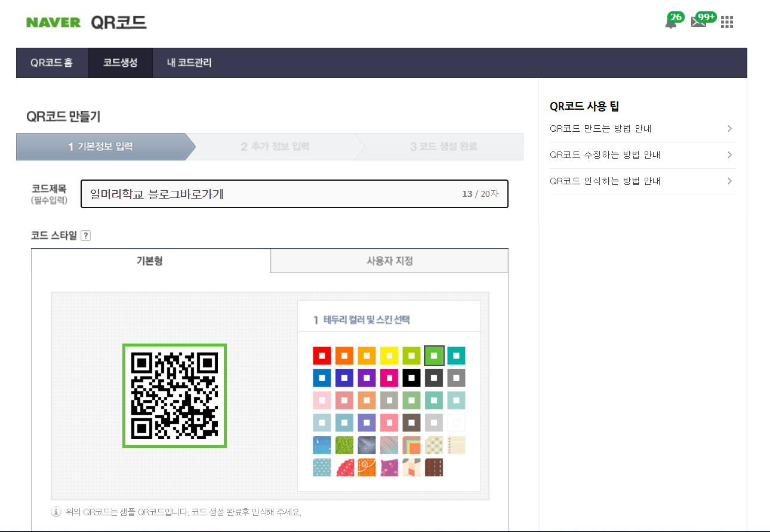The width and height of the screenshot is (770, 532).
Task: Choose the diagonal pink and teal stripes skin
Action: coord(389,445)
